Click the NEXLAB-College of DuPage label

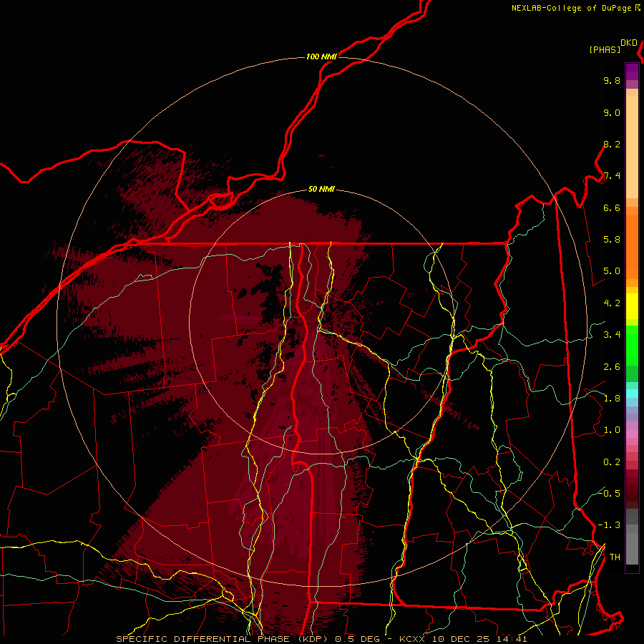[x=571, y=8]
